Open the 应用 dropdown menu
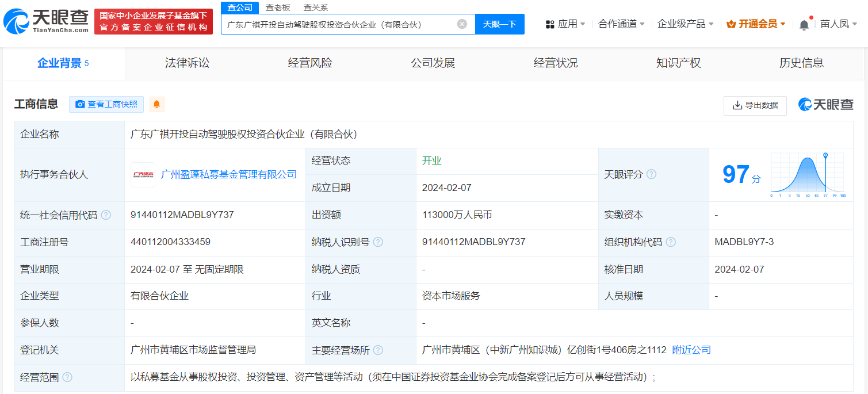This screenshot has height=394, width=868. pos(565,24)
